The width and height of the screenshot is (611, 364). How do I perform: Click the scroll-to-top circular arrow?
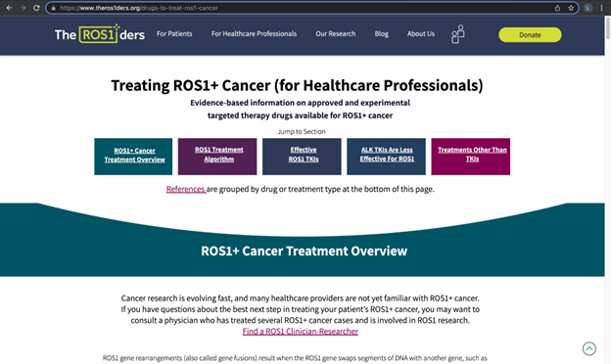589,348
